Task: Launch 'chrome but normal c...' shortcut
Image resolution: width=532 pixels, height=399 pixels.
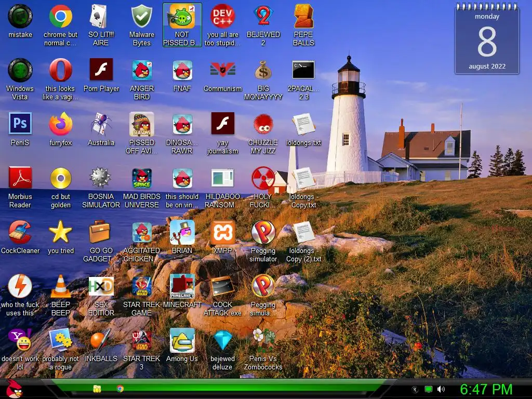Action: point(60,16)
